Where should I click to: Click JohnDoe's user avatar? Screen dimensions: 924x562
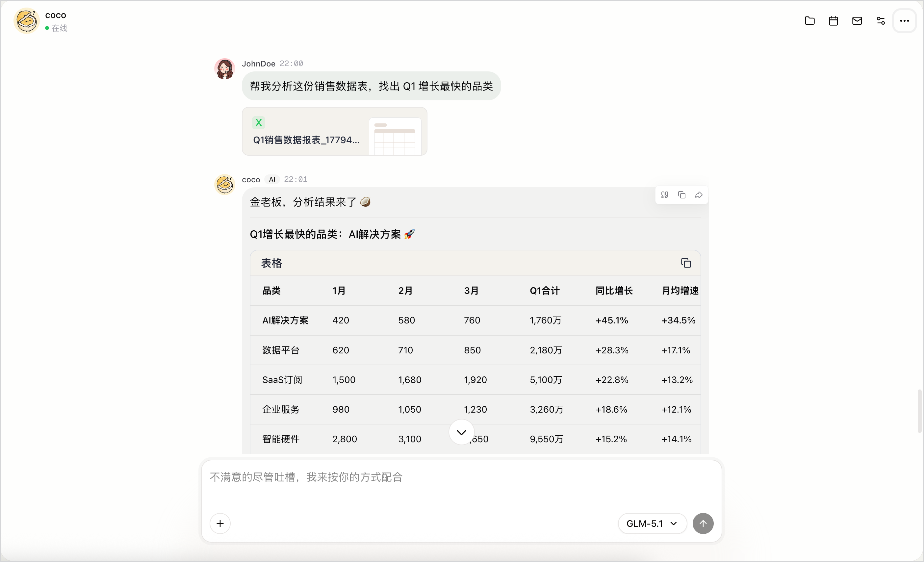coord(225,69)
